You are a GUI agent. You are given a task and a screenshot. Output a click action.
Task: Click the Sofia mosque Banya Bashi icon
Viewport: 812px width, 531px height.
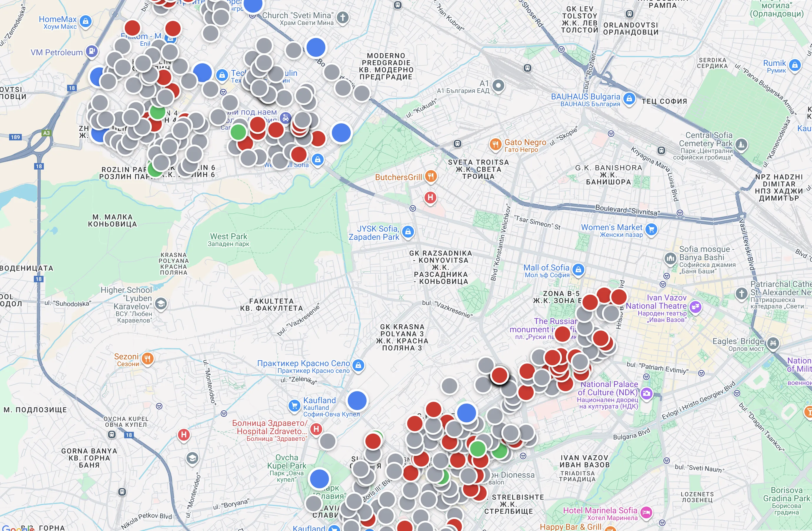(670, 258)
